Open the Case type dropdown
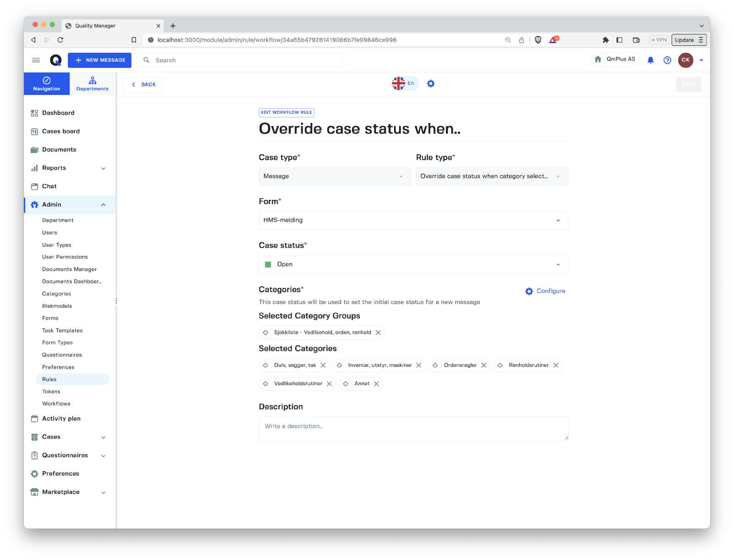The image size is (734, 560). [x=334, y=177]
